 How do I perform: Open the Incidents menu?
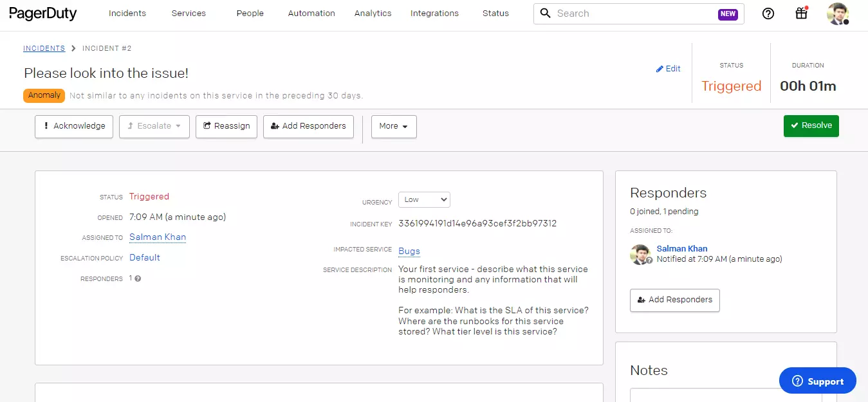[127, 14]
